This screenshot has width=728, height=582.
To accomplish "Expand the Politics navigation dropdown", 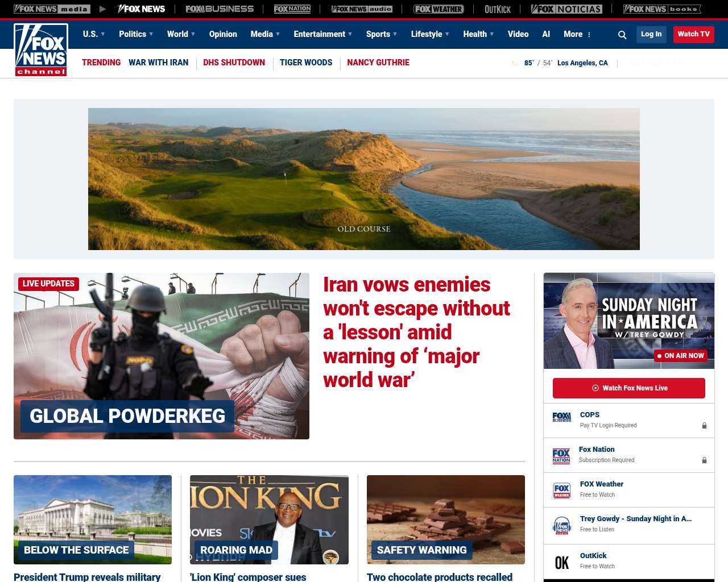I will 136,34.
